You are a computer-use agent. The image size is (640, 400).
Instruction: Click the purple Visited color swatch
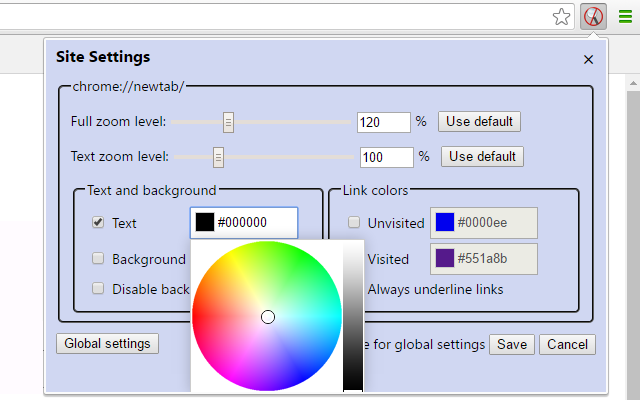[445, 258]
